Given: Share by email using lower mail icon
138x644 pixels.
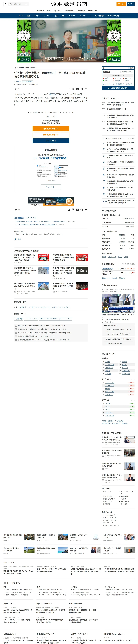Looking at the screenshot, I should 69,210.
